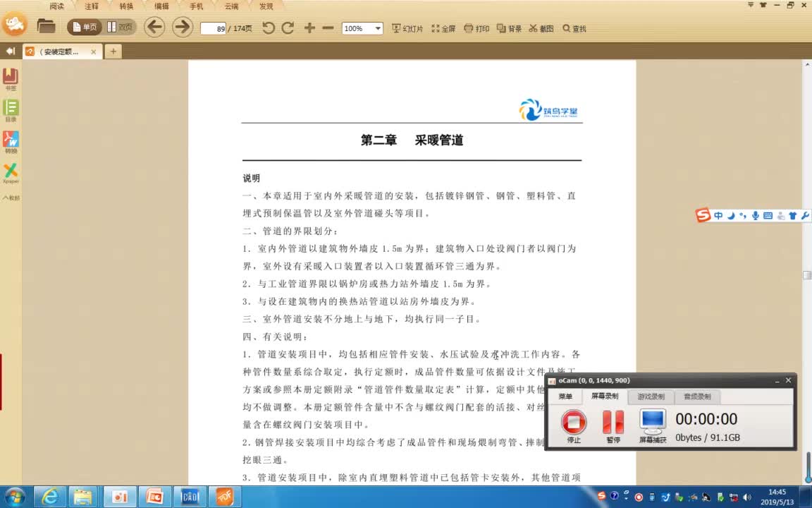Rotate page counterclockwise
This screenshot has height=508, width=812.
[x=269, y=28]
